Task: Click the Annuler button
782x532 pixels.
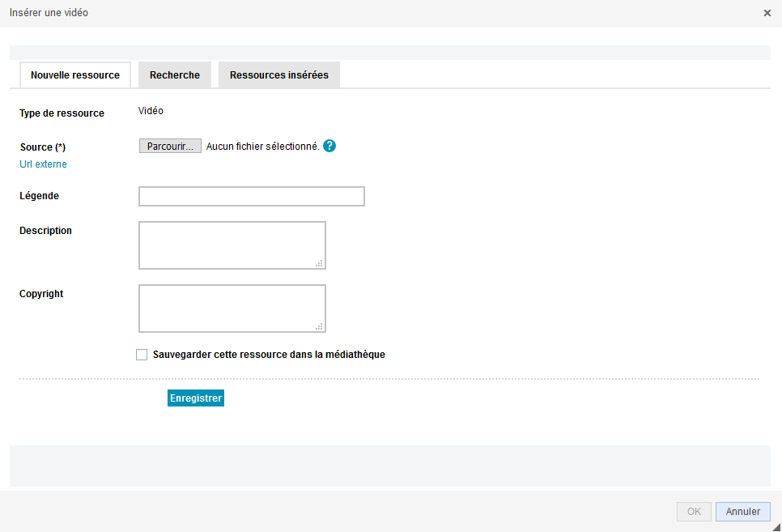Action: [742, 512]
